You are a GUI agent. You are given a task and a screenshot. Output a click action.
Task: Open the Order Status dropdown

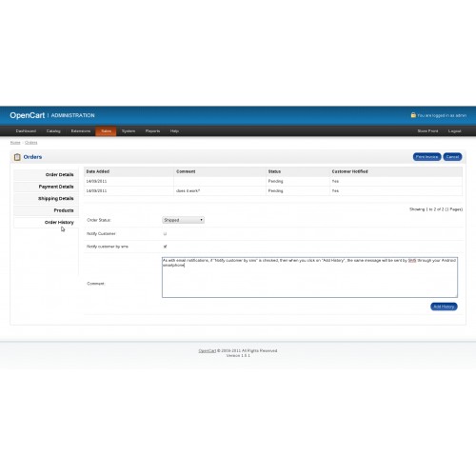(x=183, y=220)
